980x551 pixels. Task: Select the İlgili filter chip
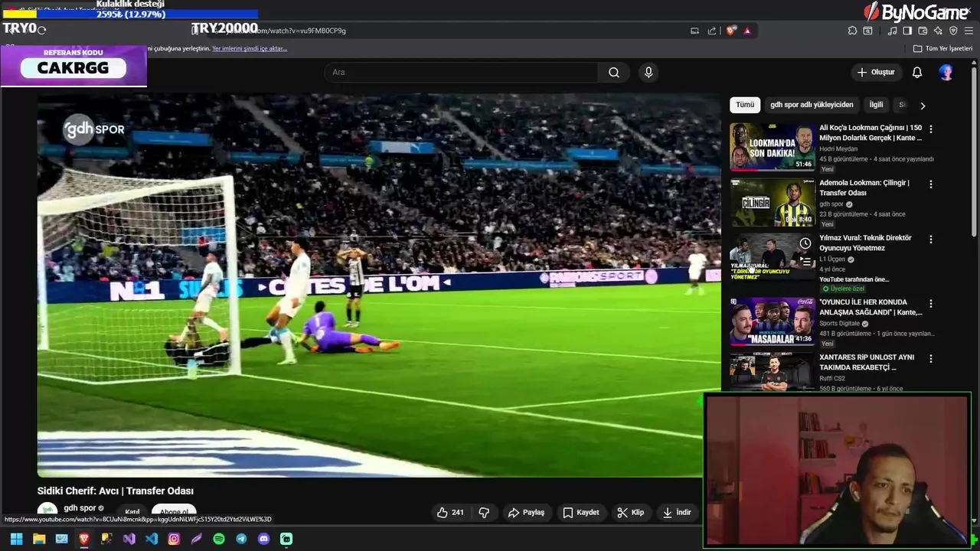[x=876, y=105]
